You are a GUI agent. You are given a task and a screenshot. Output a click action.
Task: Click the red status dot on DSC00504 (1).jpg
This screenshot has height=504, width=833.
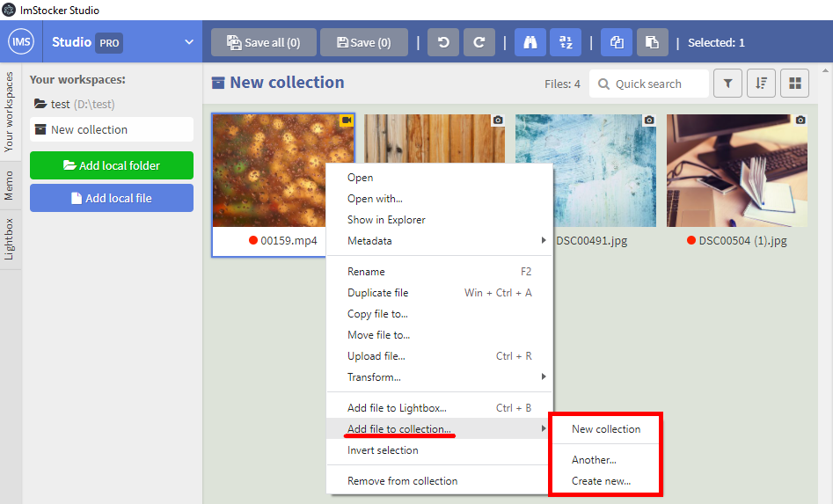click(x=691, y=240)
